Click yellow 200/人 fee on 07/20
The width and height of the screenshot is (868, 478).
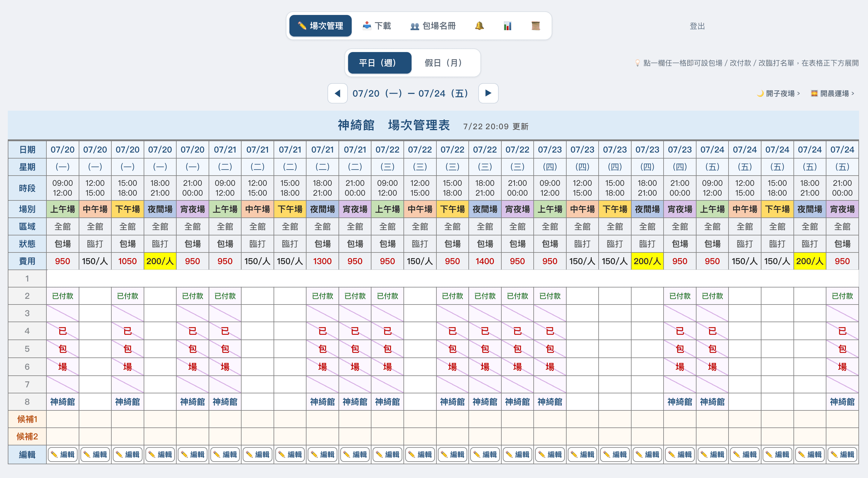160,261
